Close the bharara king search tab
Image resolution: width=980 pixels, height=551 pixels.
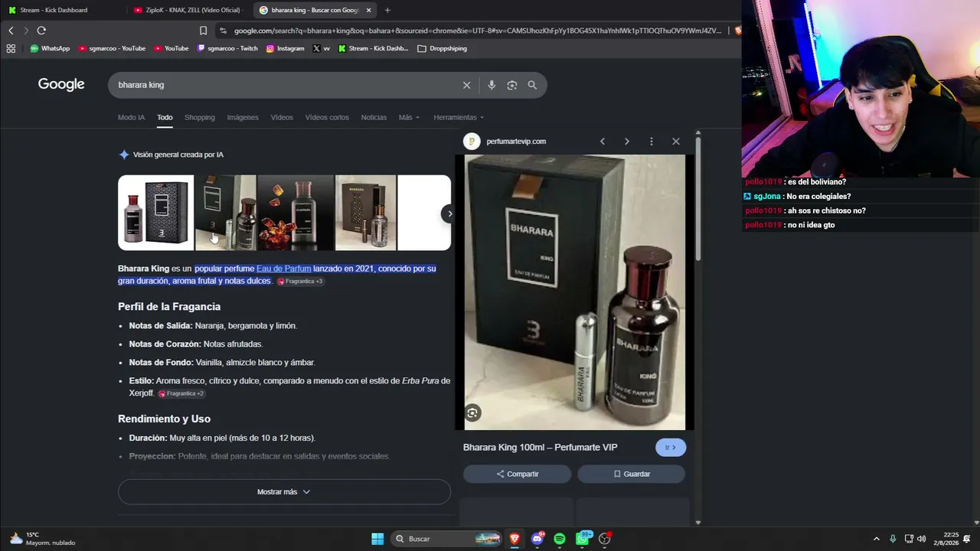pyautogui.click(x=368, y=10)
